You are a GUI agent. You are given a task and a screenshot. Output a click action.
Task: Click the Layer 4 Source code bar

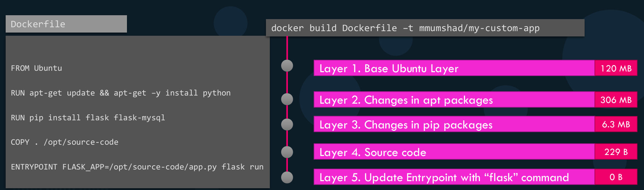pos(454,152)
